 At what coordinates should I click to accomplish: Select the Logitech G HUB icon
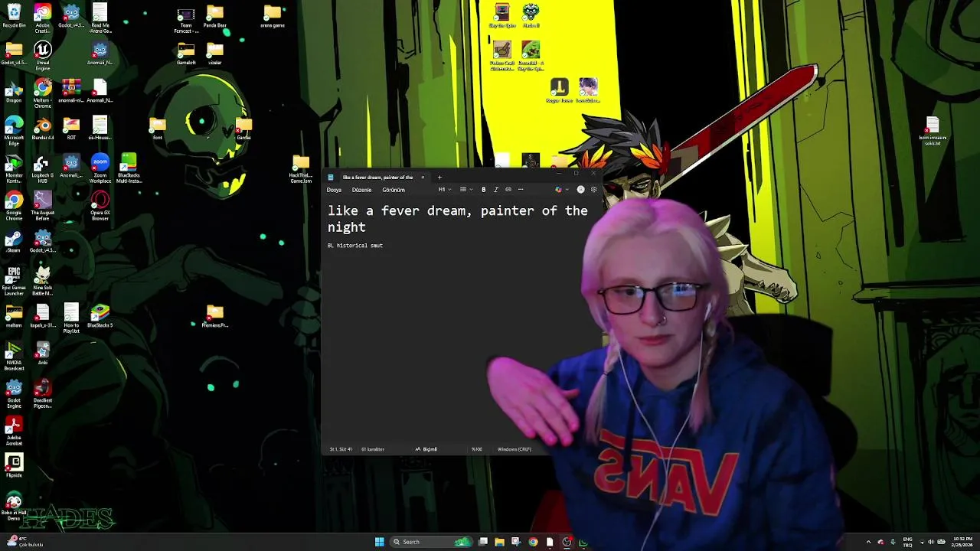[x=43, y=169]
